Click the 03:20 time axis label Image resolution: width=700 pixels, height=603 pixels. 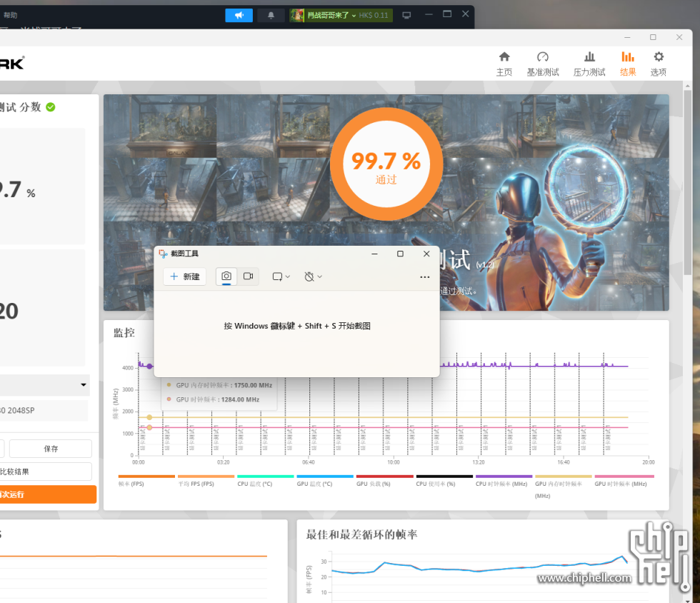[223, 462]
